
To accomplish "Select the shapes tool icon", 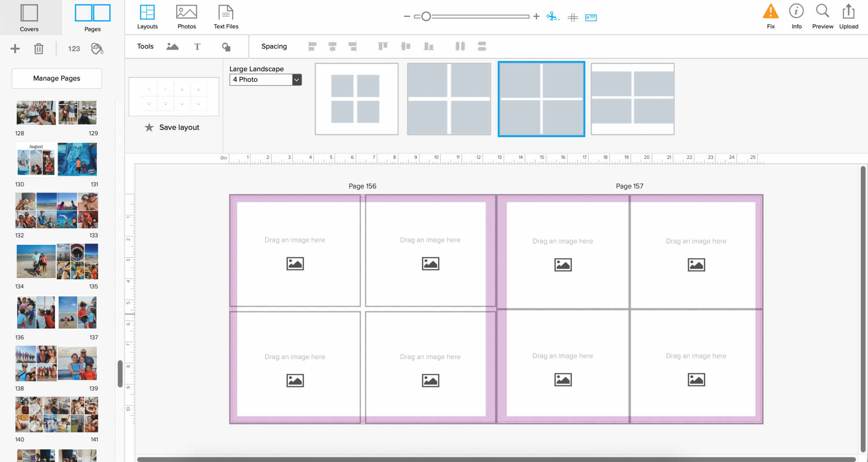I will (226, 47).
